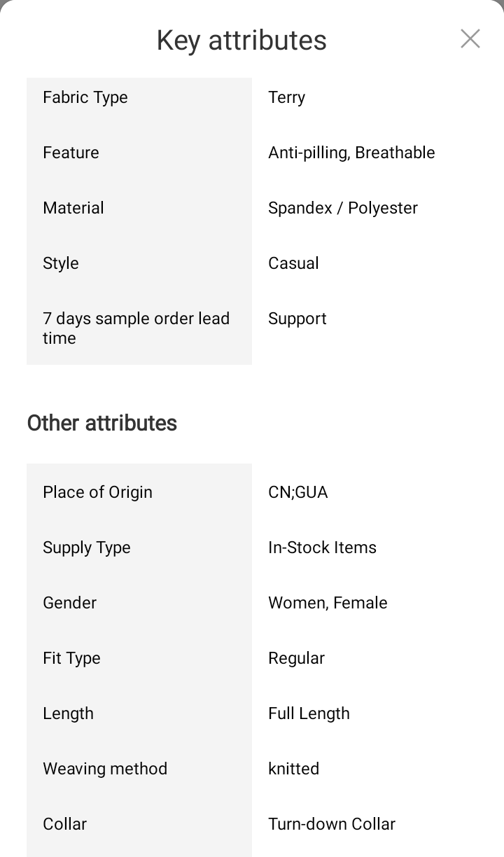Select the Fit Type label
The height and width of the screenshot is (857, 504).
tap(71, 658)
